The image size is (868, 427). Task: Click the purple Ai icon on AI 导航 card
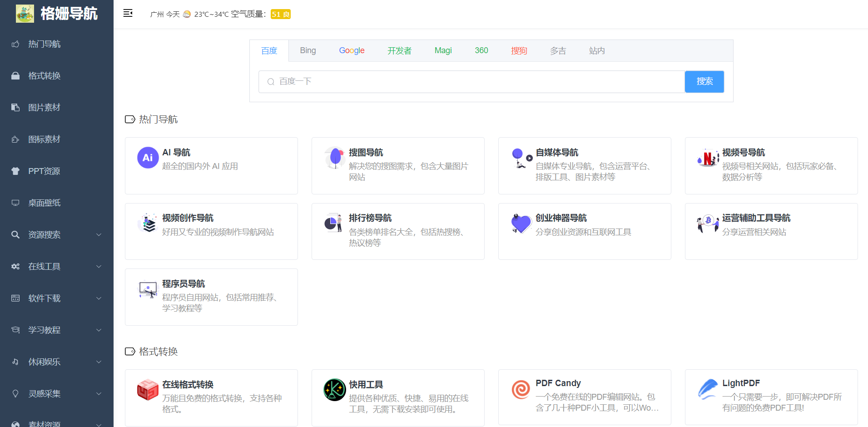(x=148, y=158)
